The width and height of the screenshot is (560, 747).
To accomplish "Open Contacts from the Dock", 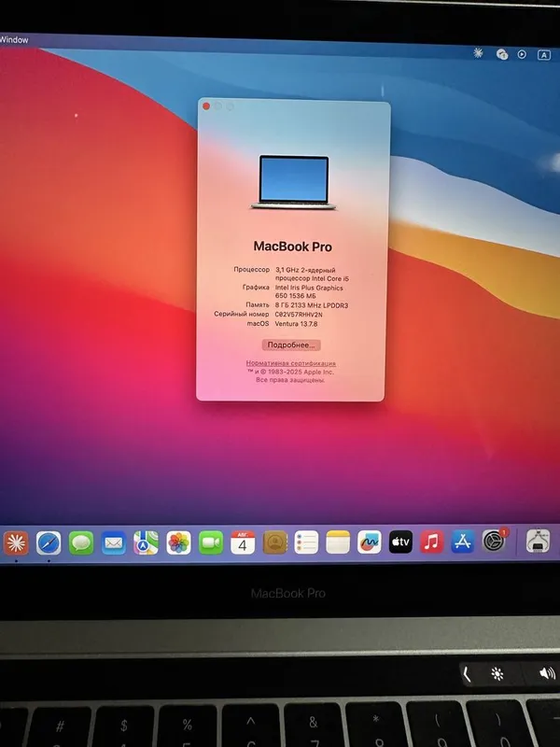I will click(x=274, y=543).
